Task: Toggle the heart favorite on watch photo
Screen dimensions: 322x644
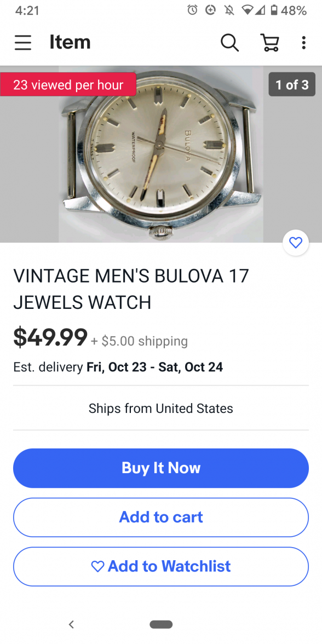Action: click(296, 243)
